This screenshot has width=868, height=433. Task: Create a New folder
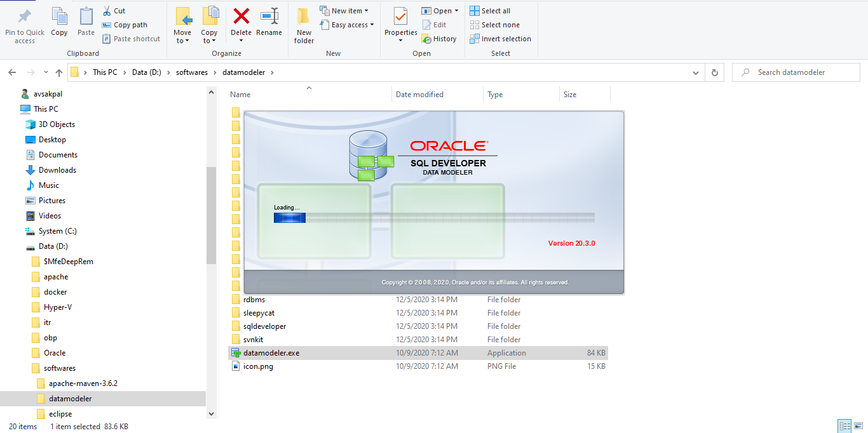click(304, 25)
